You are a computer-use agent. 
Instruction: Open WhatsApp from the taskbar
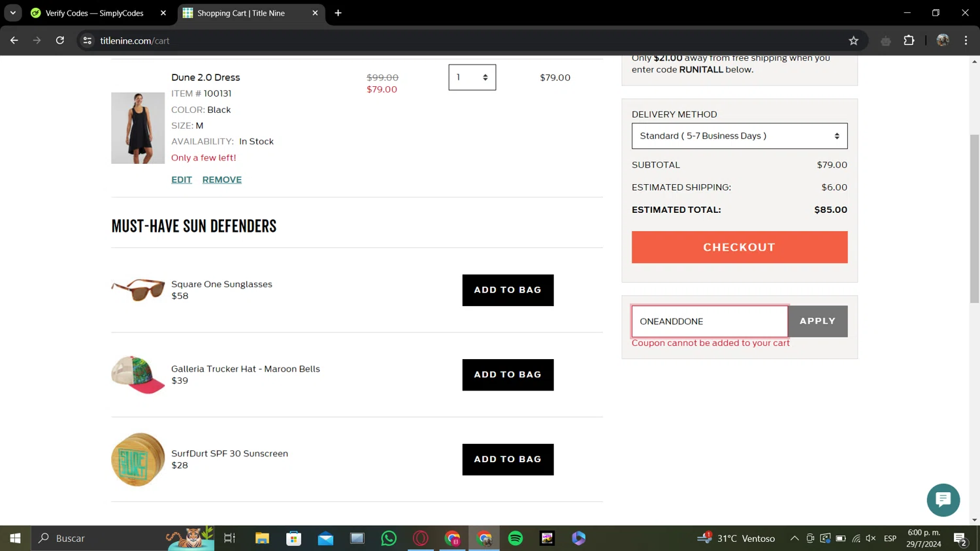pyautogui.click(x=389, y=538)
